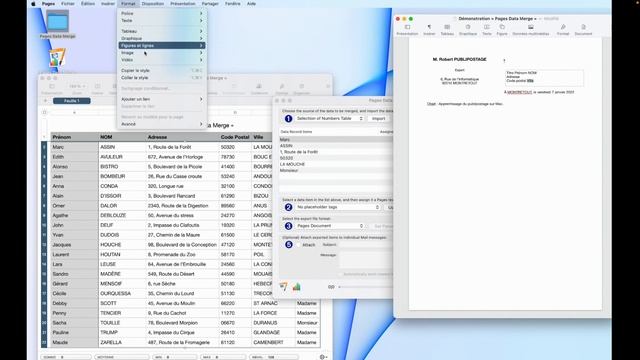Select the ZARELLA cell in Numbers table
This screenshot has width=640, height=360.
pos(122,342)
